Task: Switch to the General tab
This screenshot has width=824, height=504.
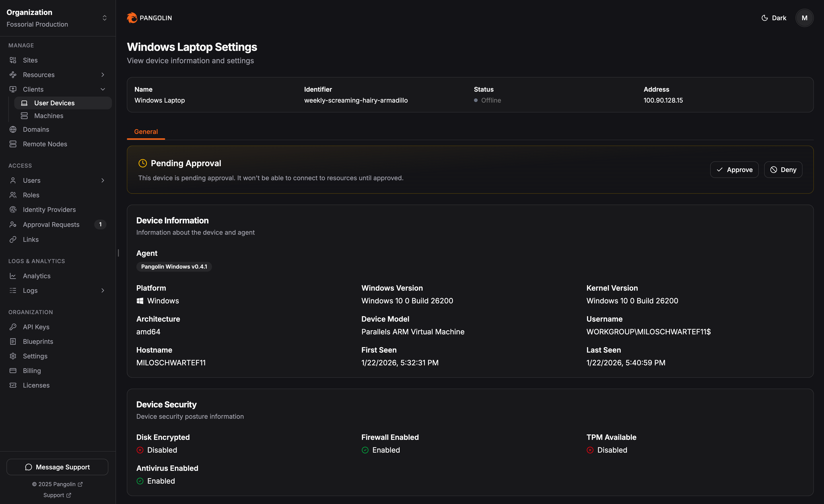Action: pyautogui.click(x=146, y=131)
